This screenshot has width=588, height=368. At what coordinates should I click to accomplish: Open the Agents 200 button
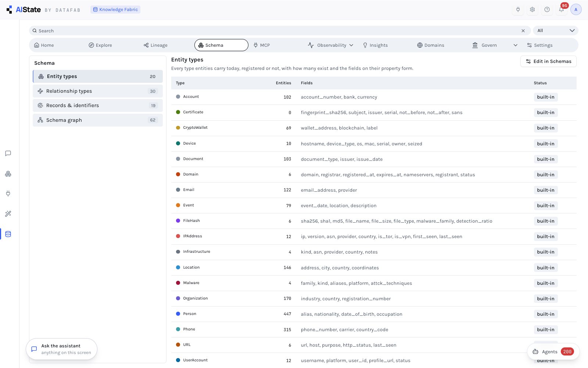[x=553, y=351]
